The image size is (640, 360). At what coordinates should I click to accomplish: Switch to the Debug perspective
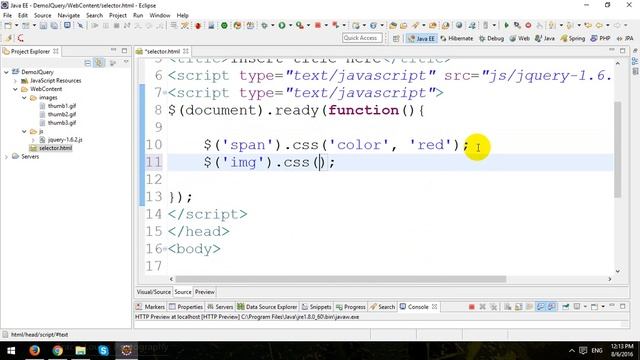pyautogui.click(x=491, y=38)
